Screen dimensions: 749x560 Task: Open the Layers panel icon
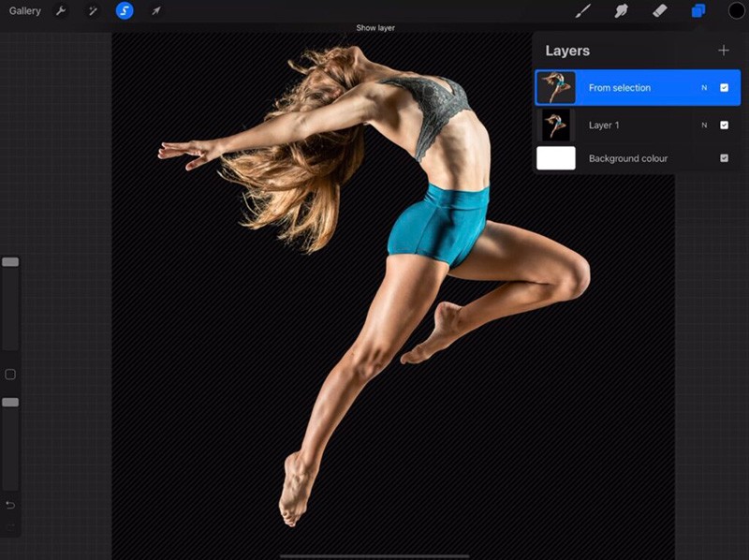point(696,11)
